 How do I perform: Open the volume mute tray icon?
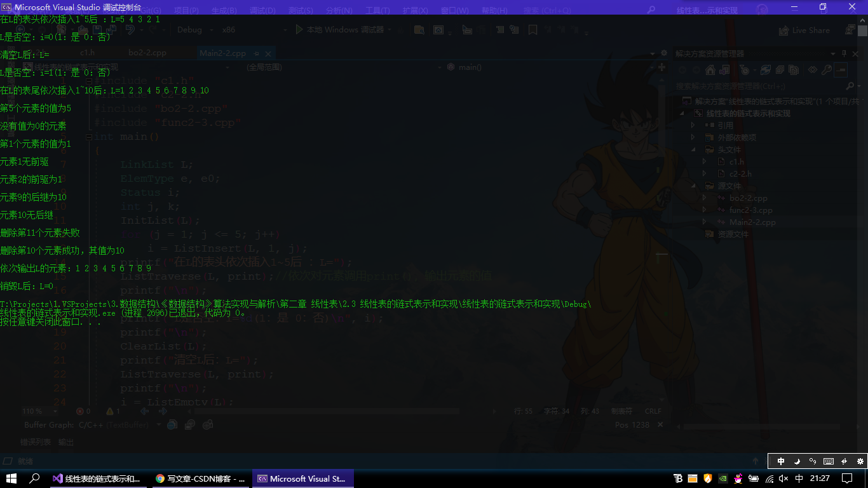click(x=783, y=478)
